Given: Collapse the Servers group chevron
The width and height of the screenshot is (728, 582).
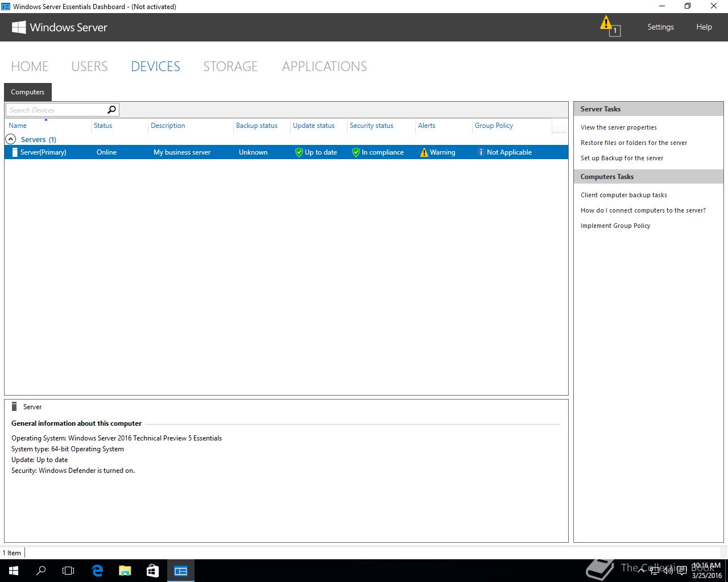Looking at the screenshot, I should coord(10,139).
